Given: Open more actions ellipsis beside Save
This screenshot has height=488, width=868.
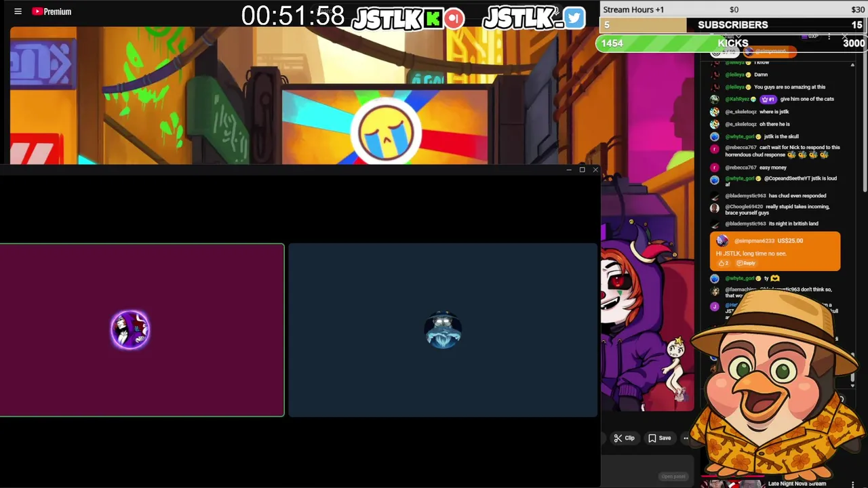Looking at the screenshot, I should [x=686, y=439].
